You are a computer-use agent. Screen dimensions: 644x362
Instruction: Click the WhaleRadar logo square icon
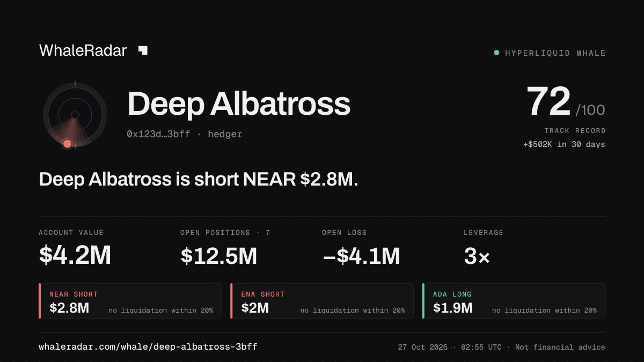click(143, 50)
